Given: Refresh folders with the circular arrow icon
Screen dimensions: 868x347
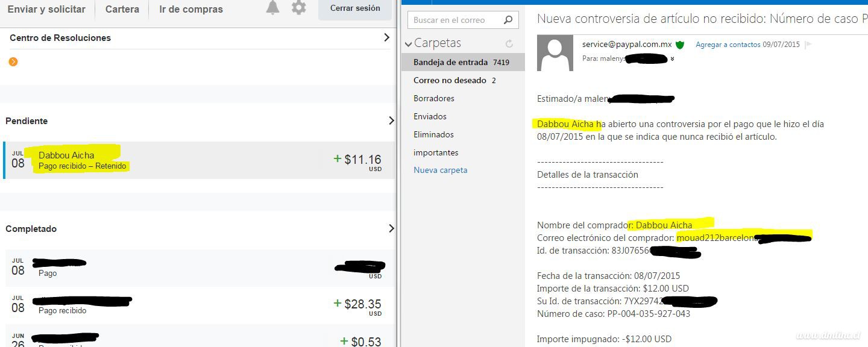Looking at the screenshot, I should coord(509,43).
